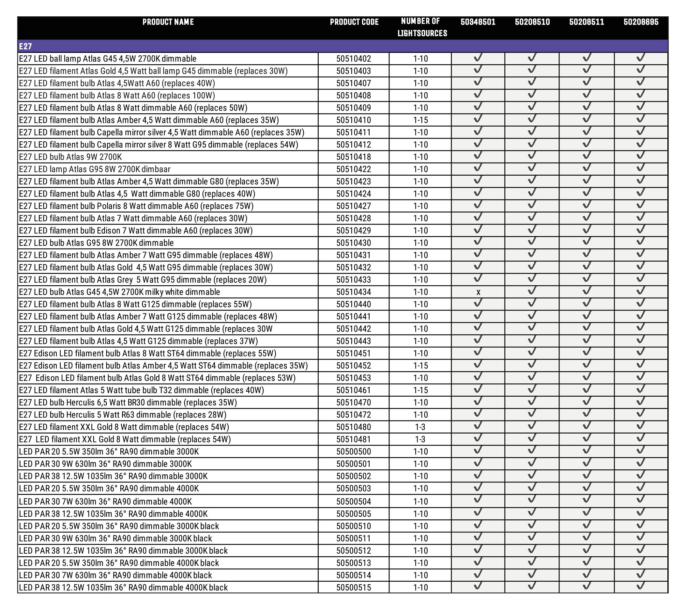The width and height of the screenshot is (685, 616).
Task: Click product code 50510434
Action: pyautogui.click(x=354, y=292)
